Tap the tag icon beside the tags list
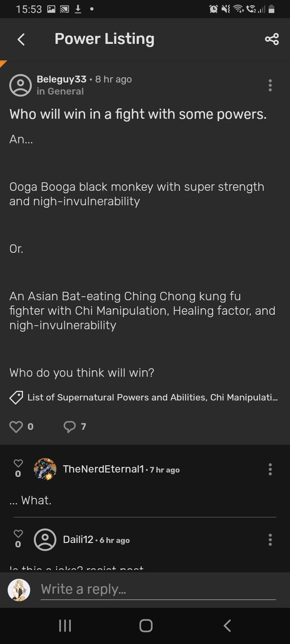This screenshot has width=290, height=644. (16, 398)
